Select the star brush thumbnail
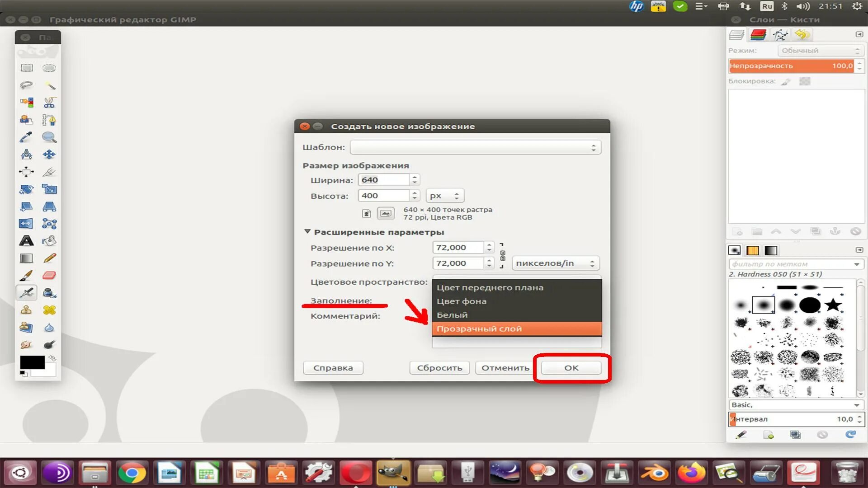 coord(833,305)
